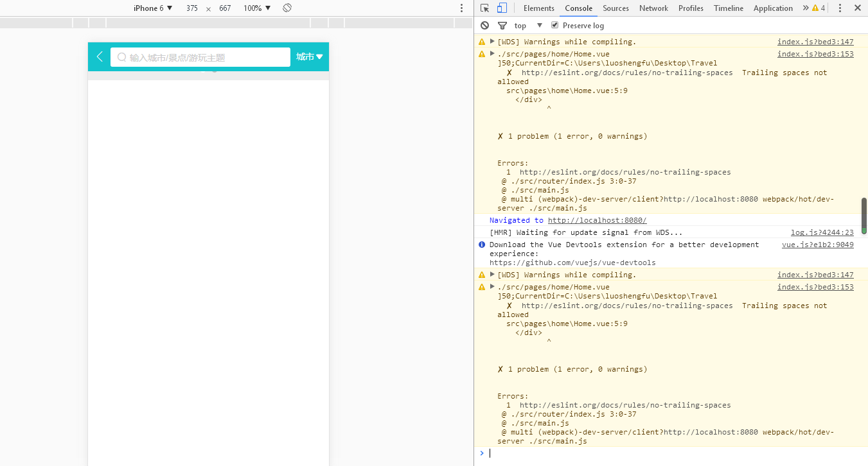Switch to the Elements tab
The height and width of the screenshot is (466, 868).
pos(538,8)
